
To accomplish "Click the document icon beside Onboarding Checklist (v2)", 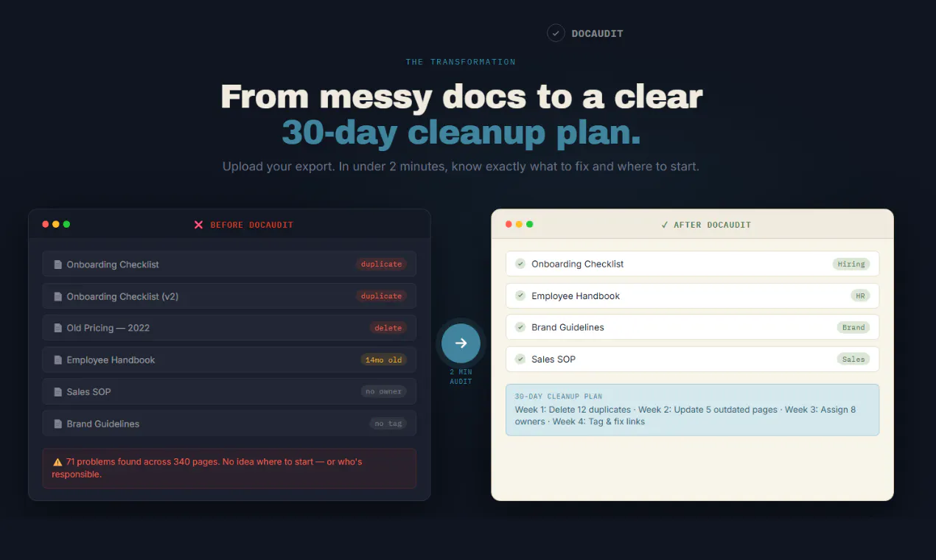I will [58, 296].
